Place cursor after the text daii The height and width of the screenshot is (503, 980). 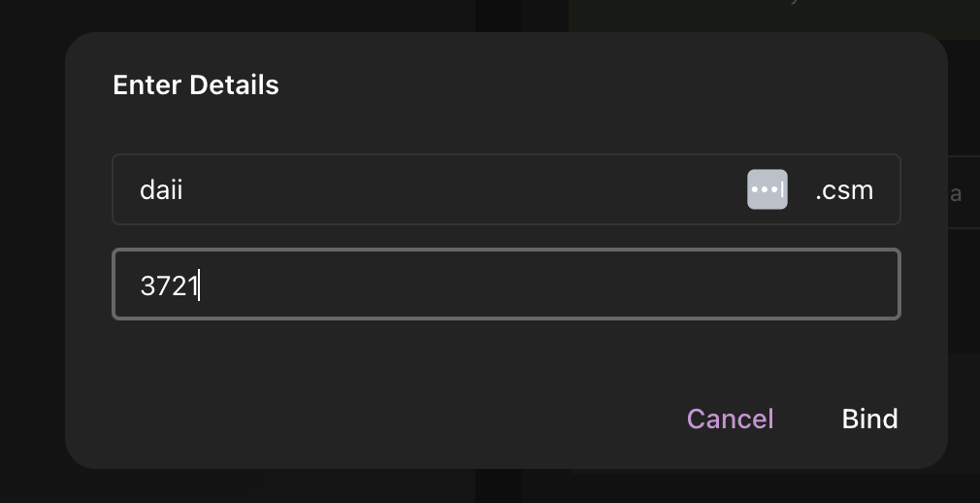(183, 189)
